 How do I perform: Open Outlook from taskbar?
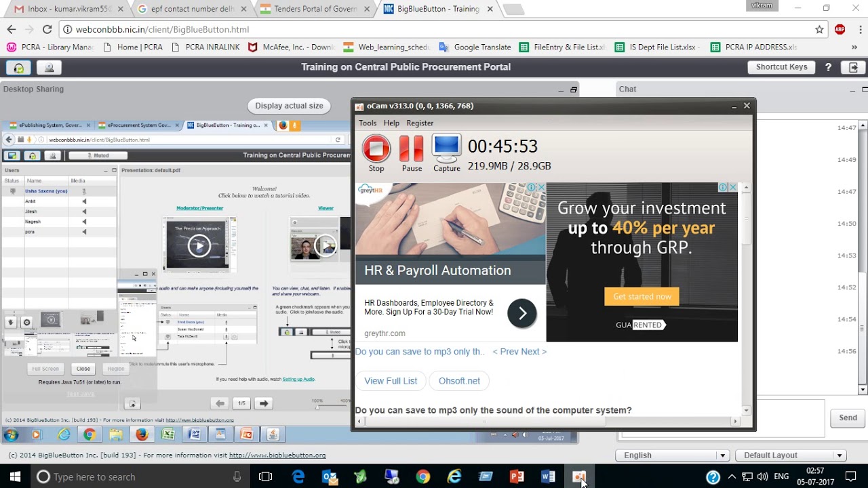[x=330, y=477]
